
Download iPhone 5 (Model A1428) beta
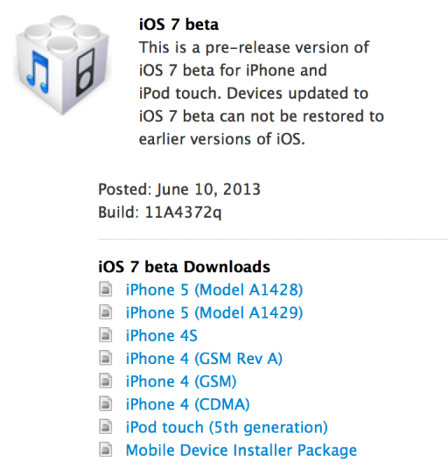213,290
